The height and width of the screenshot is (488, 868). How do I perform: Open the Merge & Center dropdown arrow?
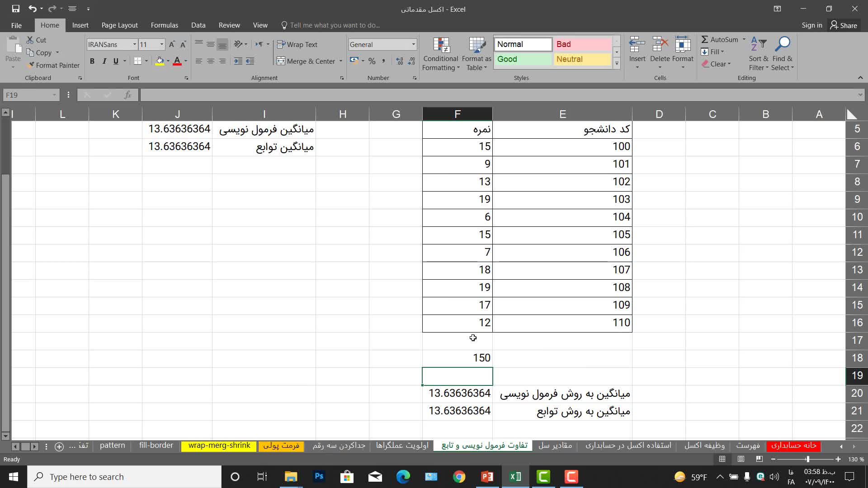pos(341,61)
